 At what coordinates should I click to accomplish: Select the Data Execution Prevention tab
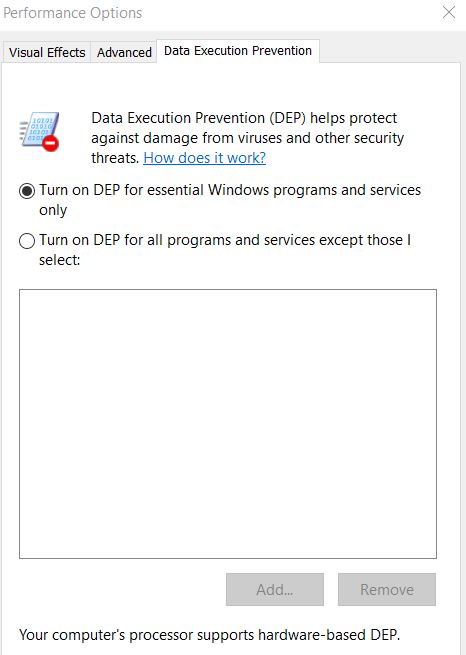[238, 51]
